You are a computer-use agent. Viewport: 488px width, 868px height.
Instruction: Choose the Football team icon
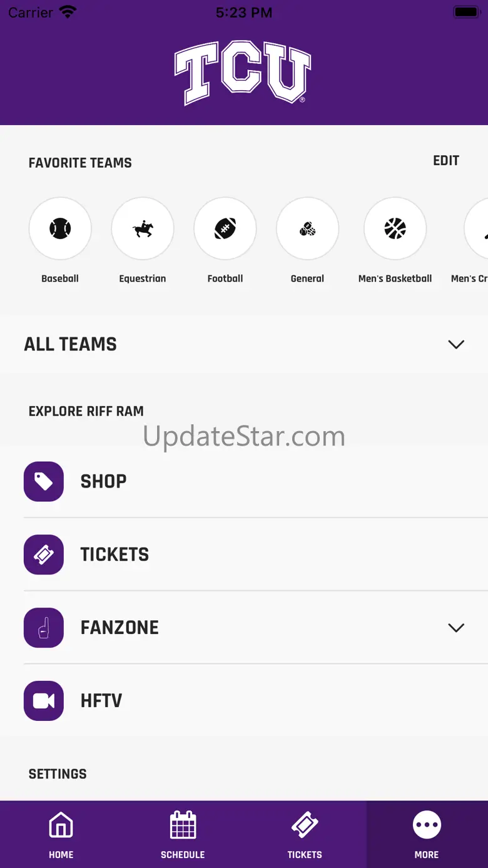[225, 229]
